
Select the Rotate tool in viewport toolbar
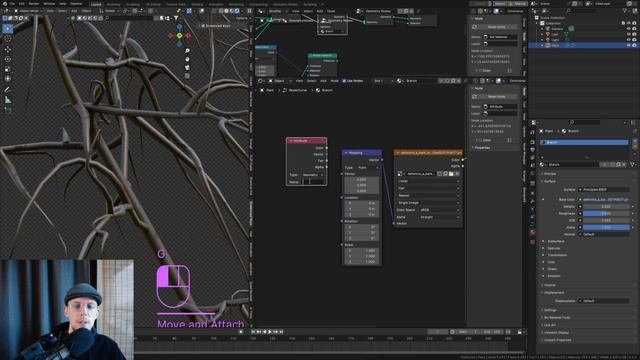8,59
